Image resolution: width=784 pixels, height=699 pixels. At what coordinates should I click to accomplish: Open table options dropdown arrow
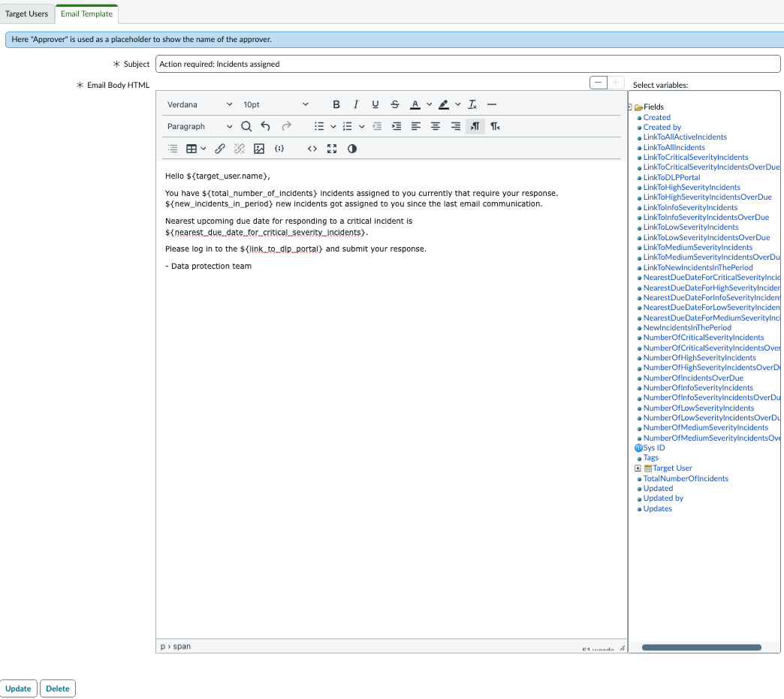pyautogui.click(x=204, y=149)
